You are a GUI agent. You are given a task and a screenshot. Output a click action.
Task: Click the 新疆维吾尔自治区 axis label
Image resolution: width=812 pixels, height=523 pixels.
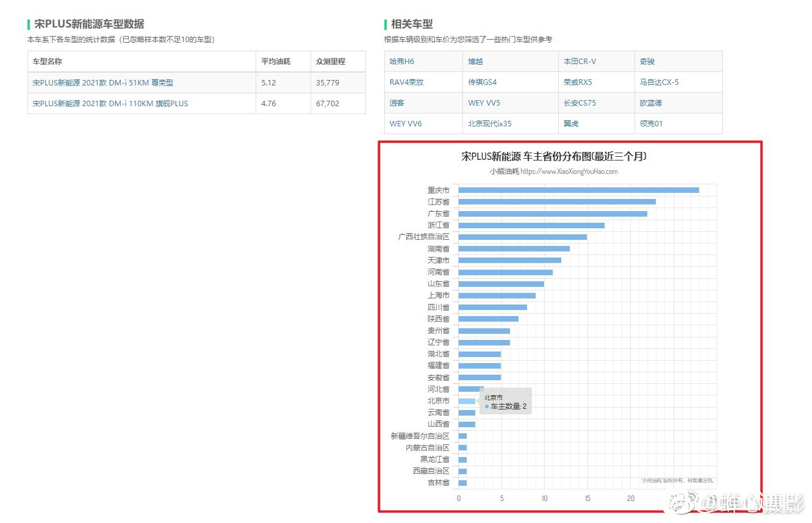click(420, 436)
